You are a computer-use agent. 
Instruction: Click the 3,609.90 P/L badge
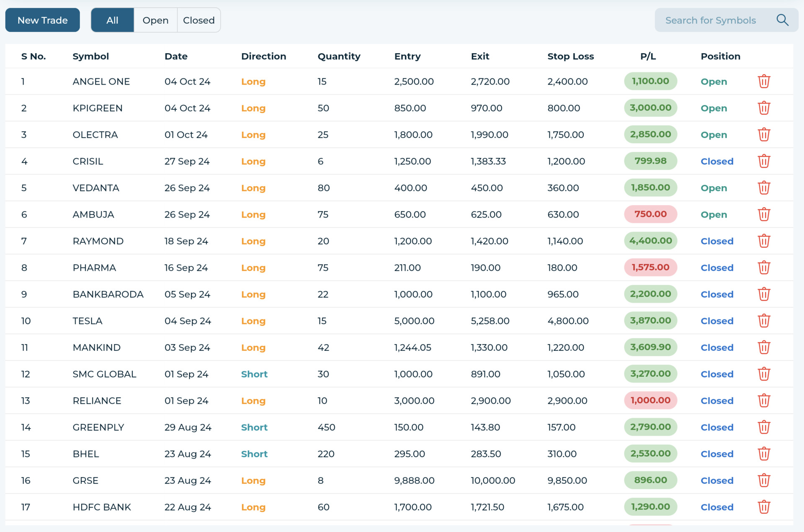click(650, 347)
